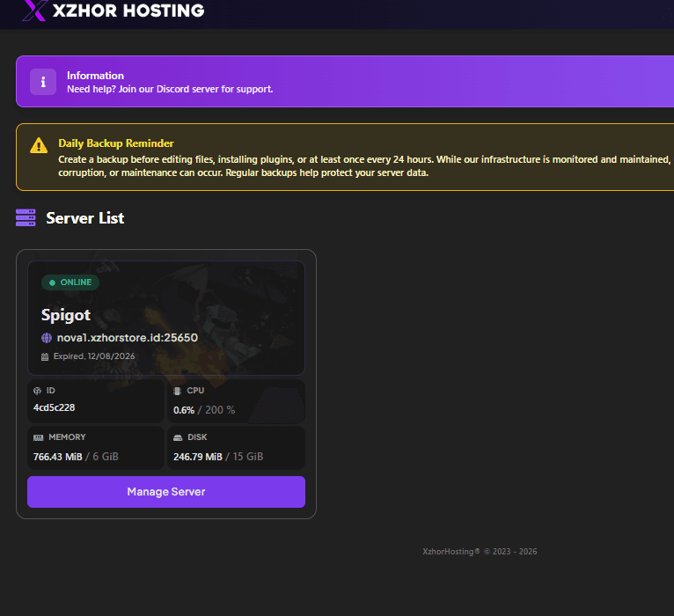Viewport: 674px width, 616px height.
Task: Click the globe icon beside the server address
Action: point(47,338)
